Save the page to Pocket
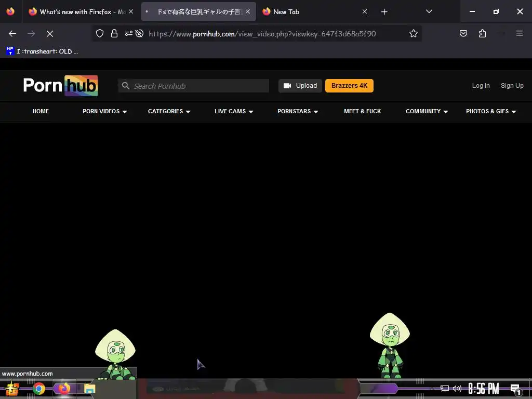This screenshot has width=532, height=399. click(x=463, y=33)
